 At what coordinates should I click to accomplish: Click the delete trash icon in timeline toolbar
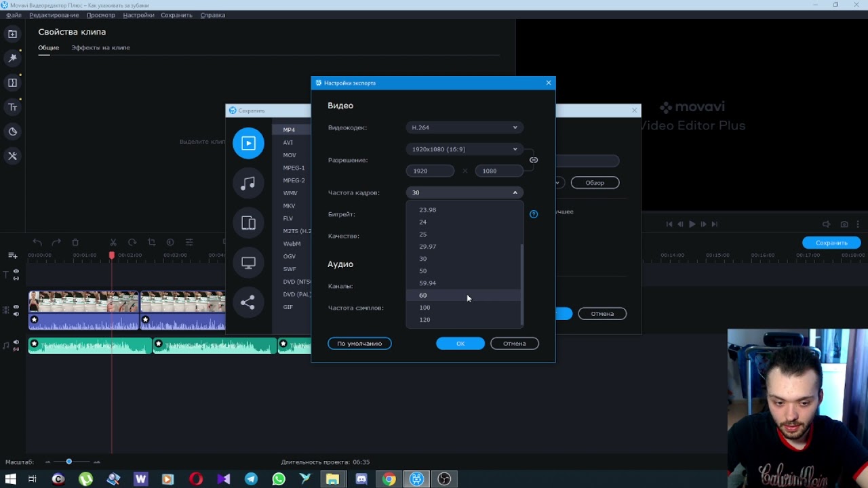[75, 243]
